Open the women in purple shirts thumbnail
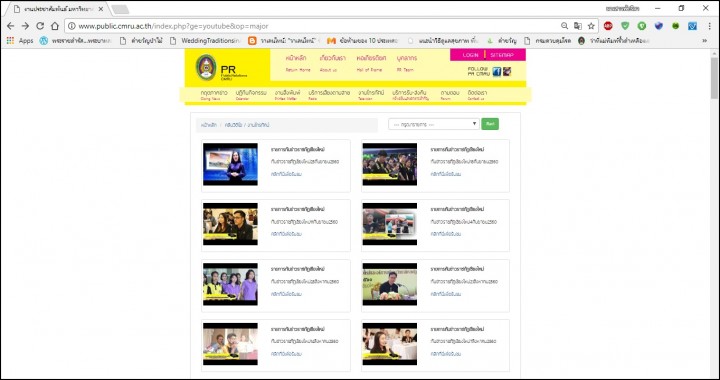 [230, 284]
